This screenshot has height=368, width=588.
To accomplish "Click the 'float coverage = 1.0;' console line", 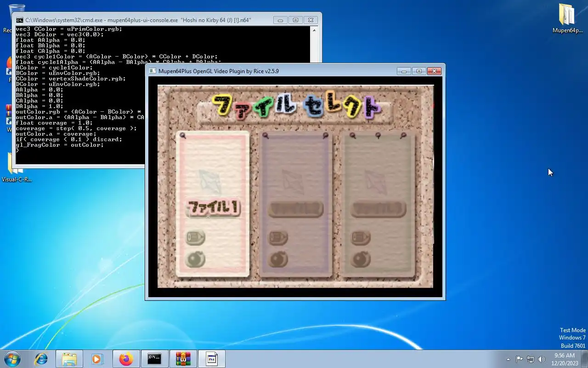I will (54, 123).
